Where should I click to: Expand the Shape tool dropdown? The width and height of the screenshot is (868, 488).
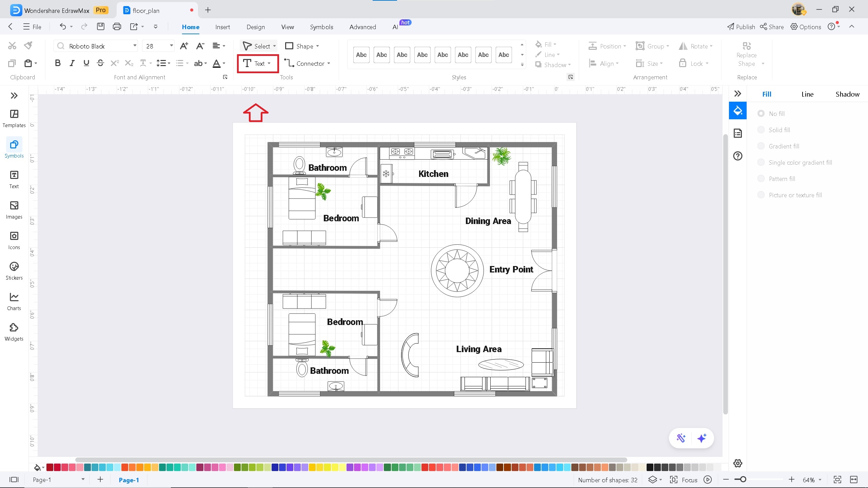[x=318, y=46]
